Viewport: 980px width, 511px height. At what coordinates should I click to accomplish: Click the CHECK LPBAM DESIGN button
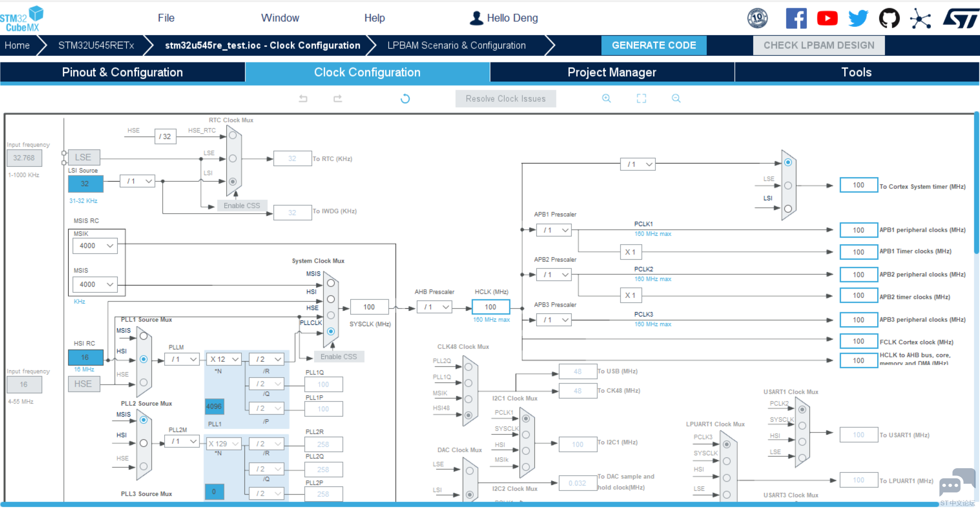click(819, 45)
